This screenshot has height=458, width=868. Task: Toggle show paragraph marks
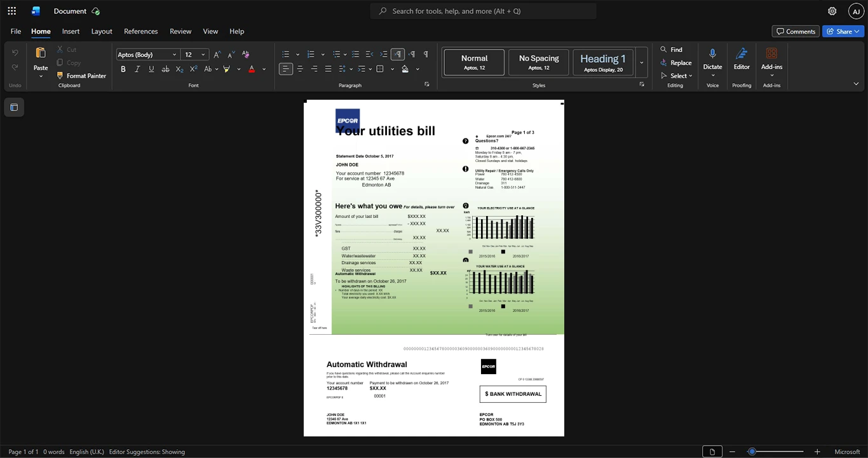pos(426,55)
